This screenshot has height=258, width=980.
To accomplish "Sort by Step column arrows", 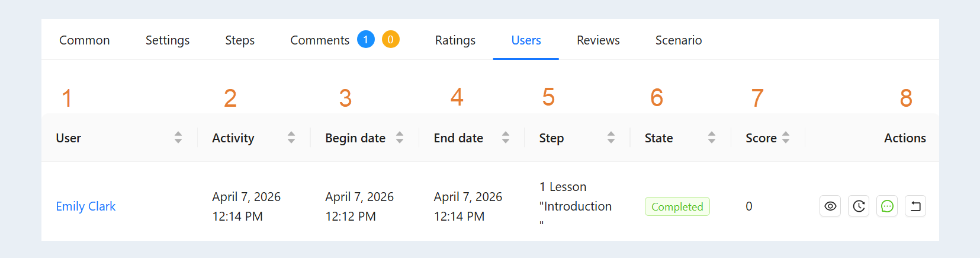I will pyautogui.click(x=611, y=138).
